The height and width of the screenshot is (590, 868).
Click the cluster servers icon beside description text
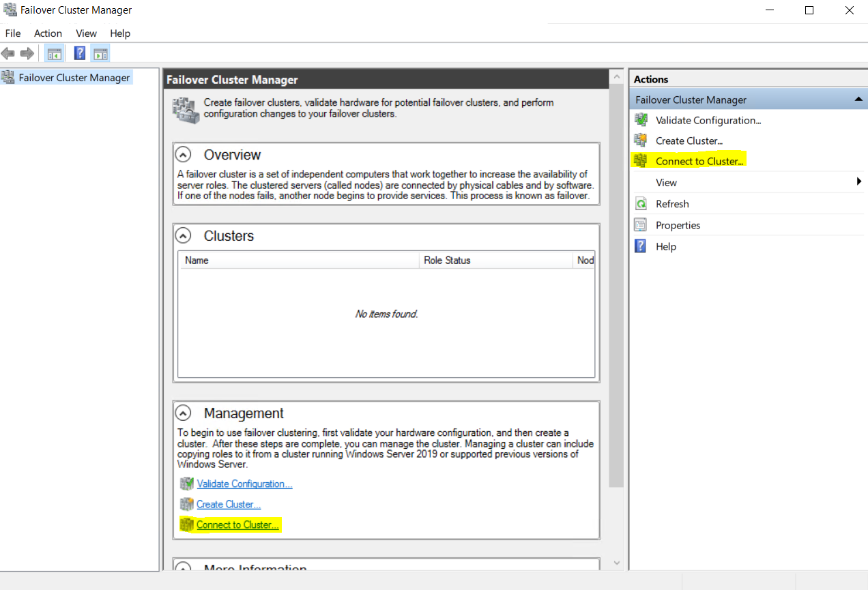pos(186,110)
